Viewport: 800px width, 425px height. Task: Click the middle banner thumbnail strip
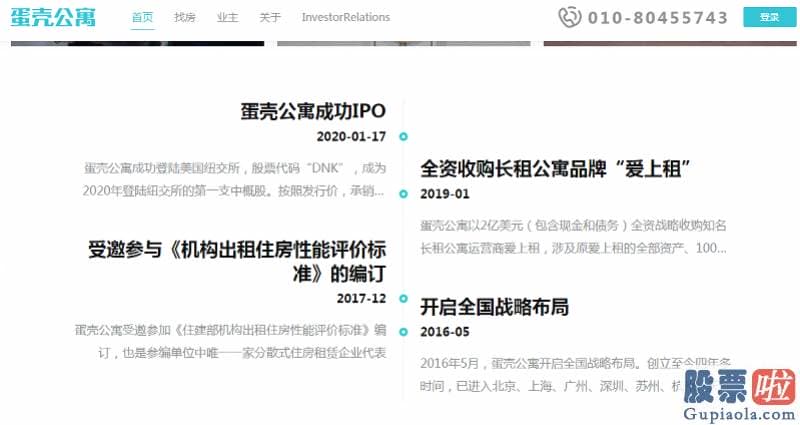point(404,43)
